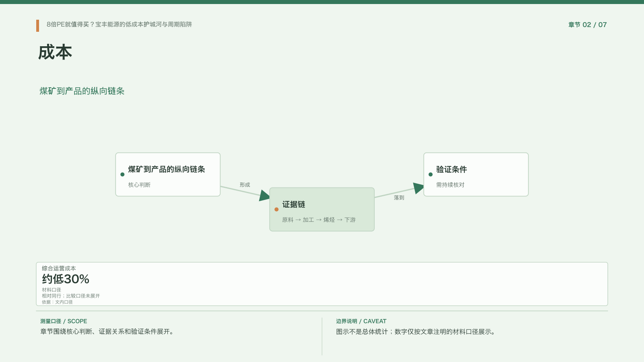Click the orange accent bar by header
Viewport: 644px width, 362px height.
[37, 26]
